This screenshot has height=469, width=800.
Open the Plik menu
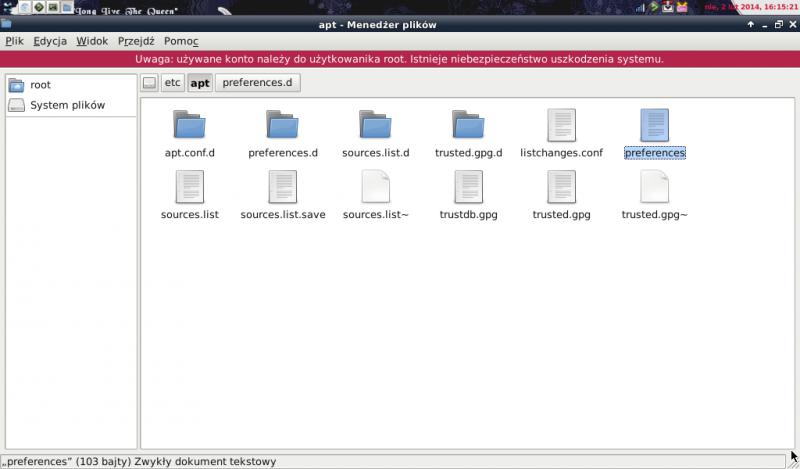[x=14, y=42]
